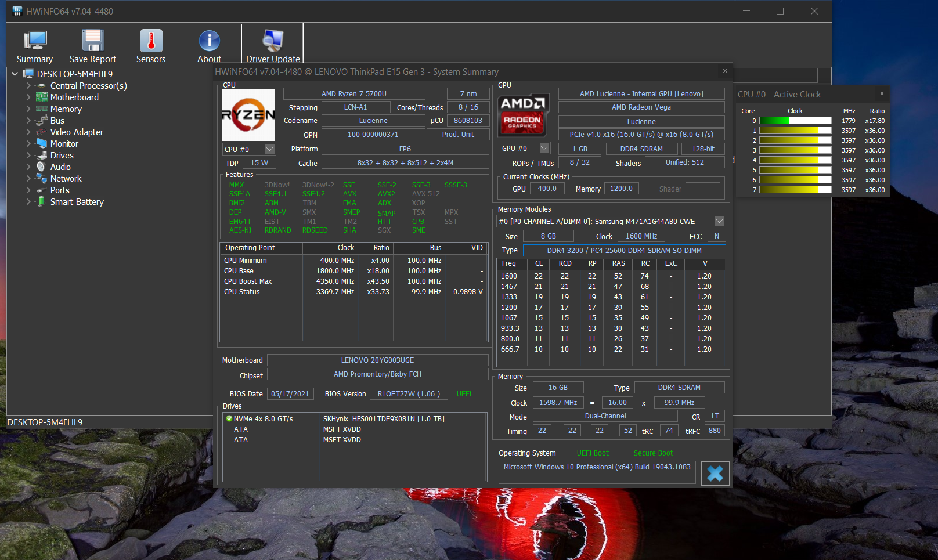Screen dimensions: 938x560
Task: Click the Ryzen CPU logo image
Action: (x=248, y=115)
